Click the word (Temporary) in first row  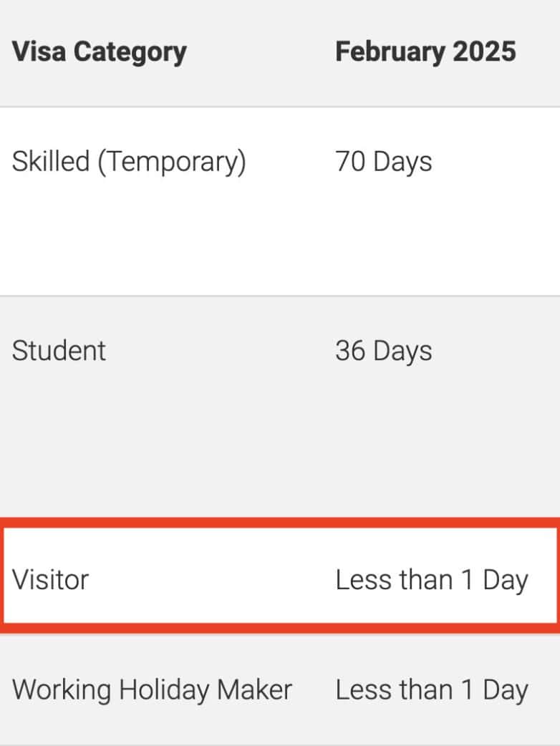(x=172, y=163)
